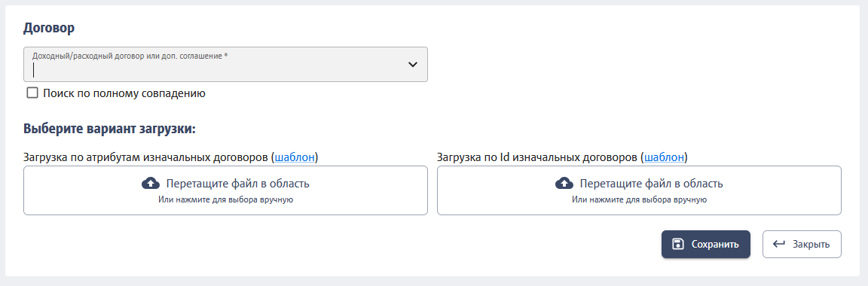Click the Закрыть button
The image size is (868, 286).
point(802,244)
